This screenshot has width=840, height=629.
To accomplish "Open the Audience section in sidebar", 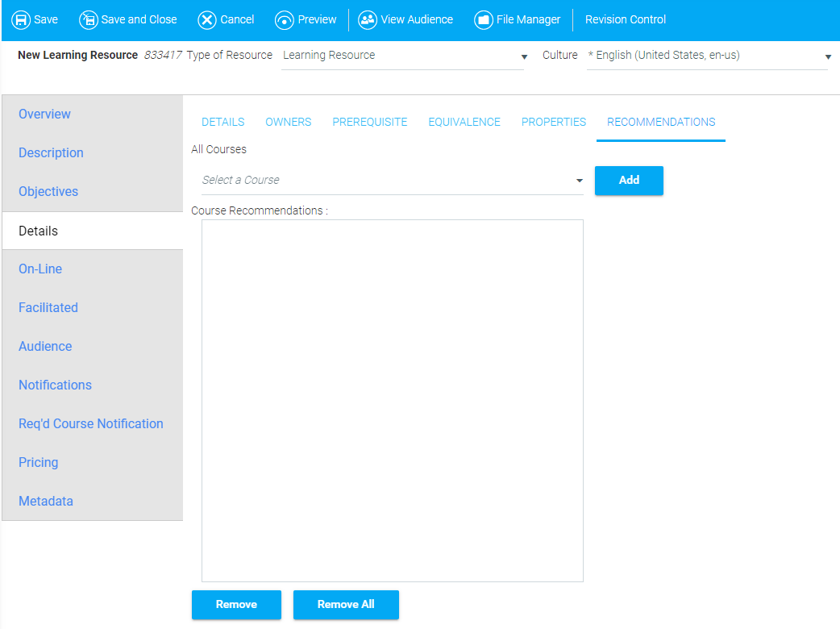I will (x=45, y=346).
